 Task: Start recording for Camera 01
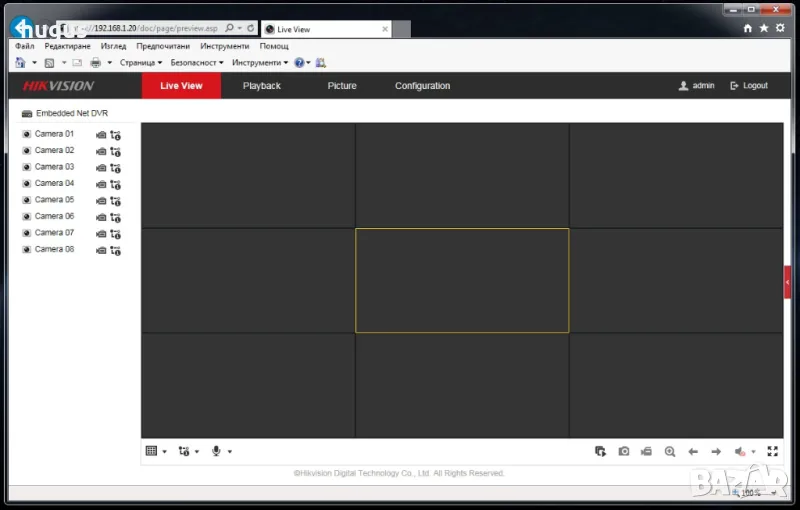(x=100, y=134)
